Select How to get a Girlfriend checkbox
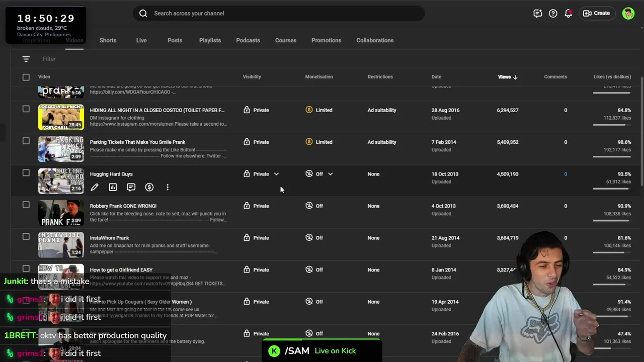The height and width of the screenshot is (362, 644). [26, 268]
